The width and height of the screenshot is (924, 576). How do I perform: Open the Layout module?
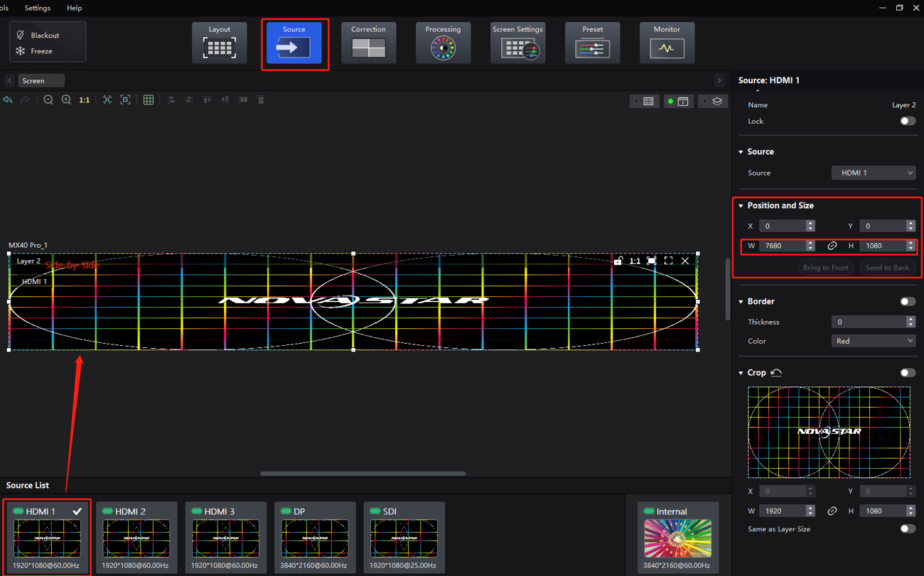[x=220, y=43]
